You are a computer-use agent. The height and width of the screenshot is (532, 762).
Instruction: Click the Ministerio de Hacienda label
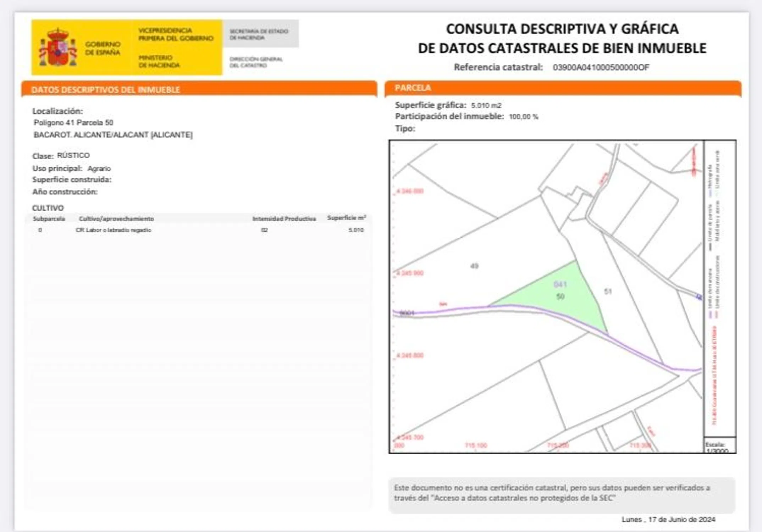tap(159, 61)
